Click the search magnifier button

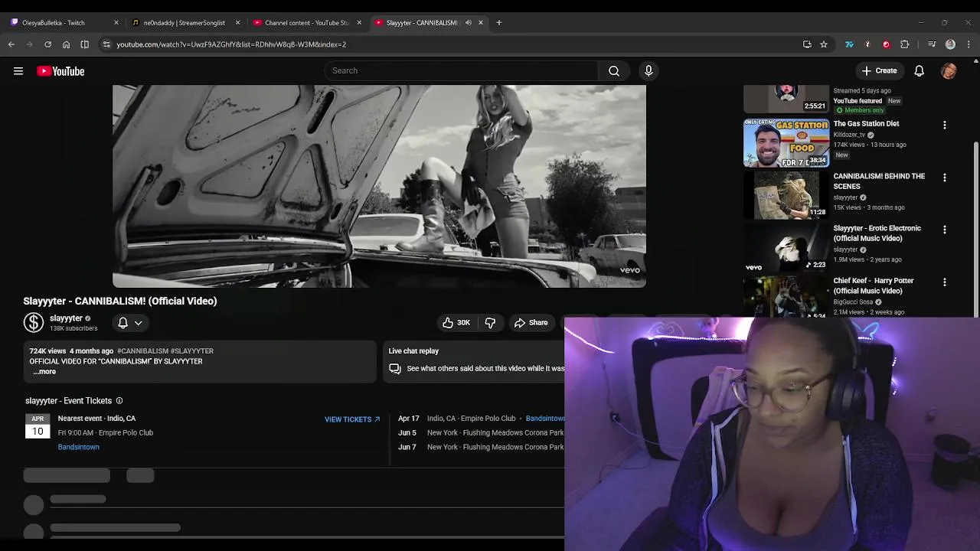(x=614, y=71)
